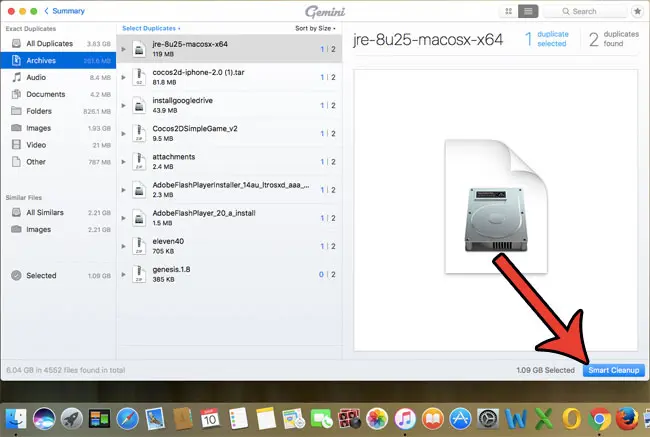Open Safari from the Dock
This screenshot has height=437, width=650.
[x=128, y=419]
